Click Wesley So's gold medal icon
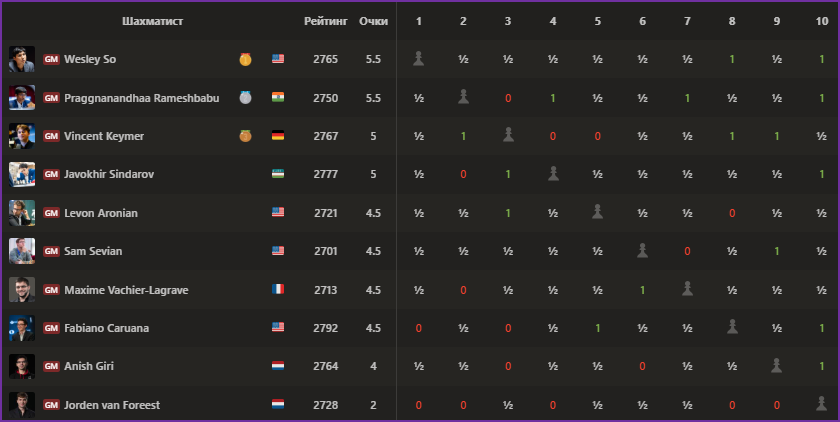Screen dimensions: 840x422 pos(245,59)
